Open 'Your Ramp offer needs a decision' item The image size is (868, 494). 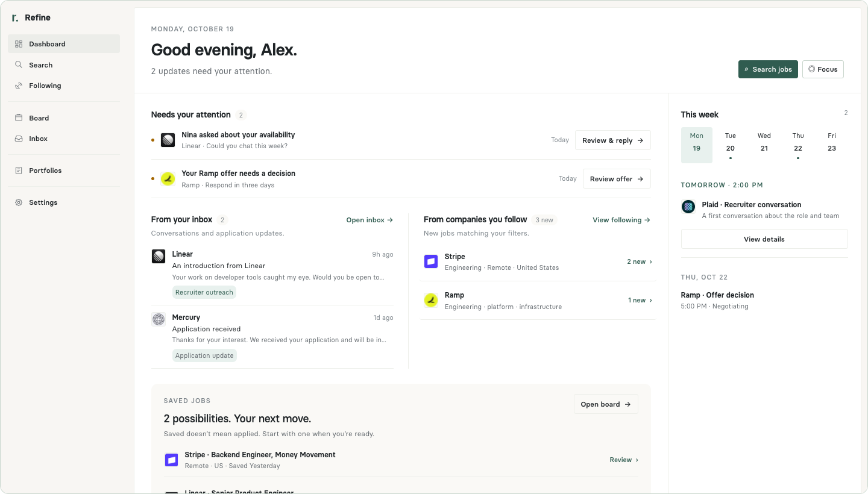(x=238, y=174)
